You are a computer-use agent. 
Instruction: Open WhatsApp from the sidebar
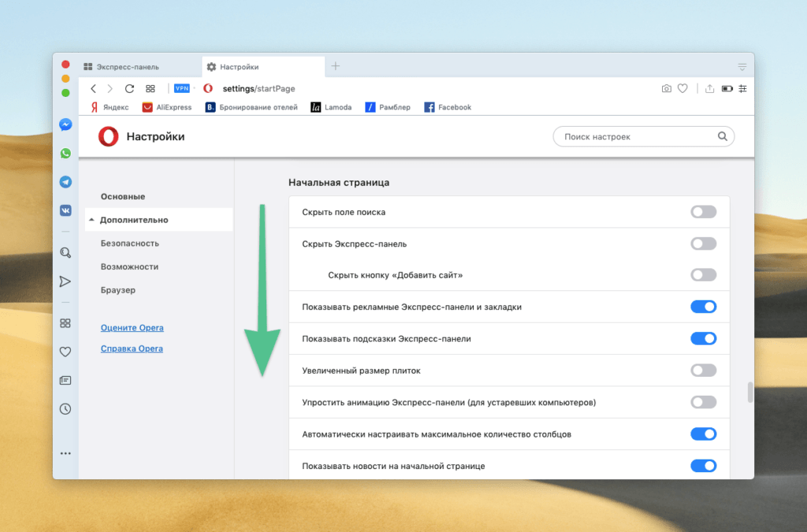click(x=65, y=153)
